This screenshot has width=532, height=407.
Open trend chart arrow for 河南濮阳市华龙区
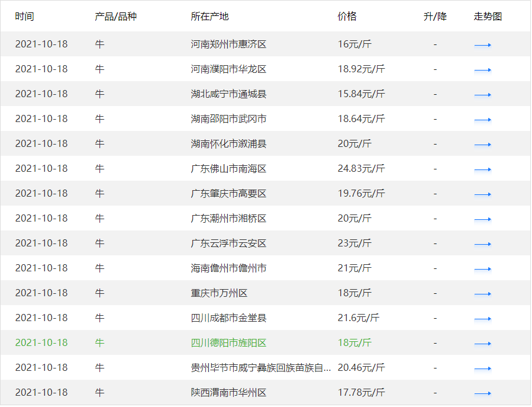click(482, 69)
